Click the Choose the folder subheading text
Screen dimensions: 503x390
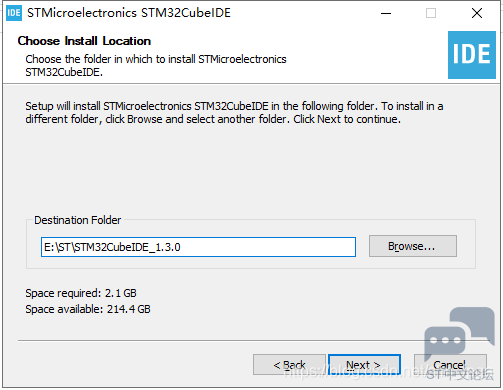point(156,66)
